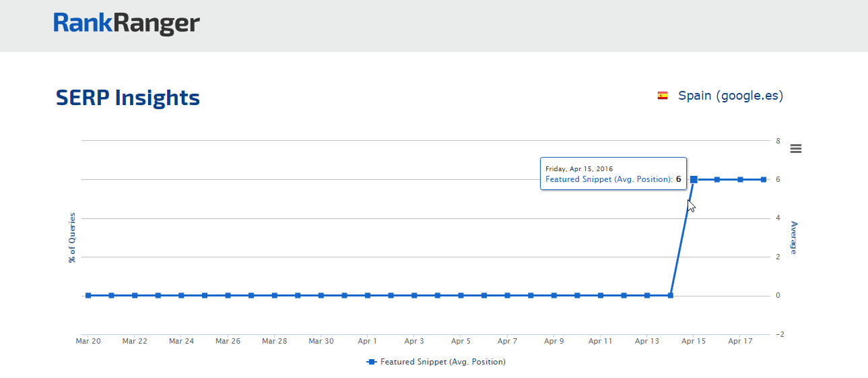Screen dimensions: 868x378
Task: Toggle the Featured Snippet (Avg. Position) legend label
Action: pos(442,362)
